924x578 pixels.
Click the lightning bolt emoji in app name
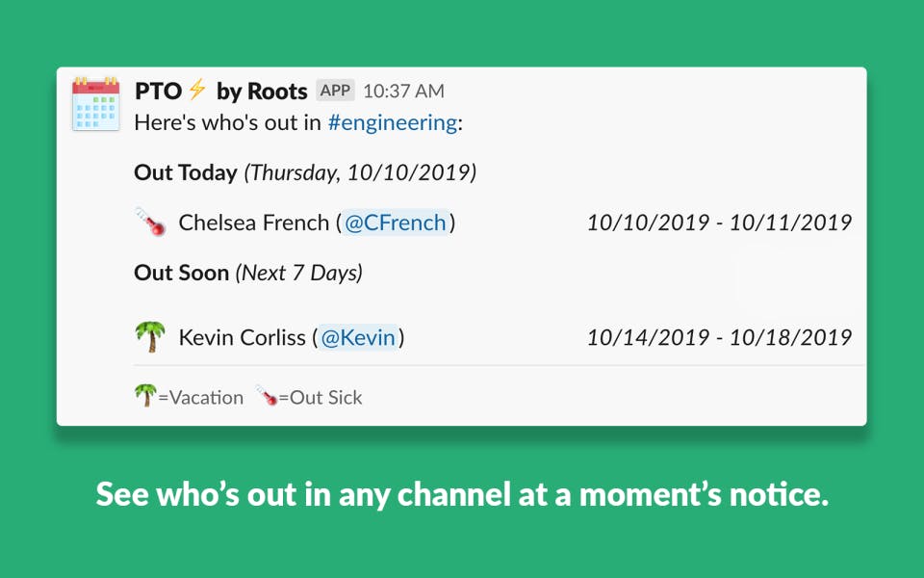pos(197,91)
